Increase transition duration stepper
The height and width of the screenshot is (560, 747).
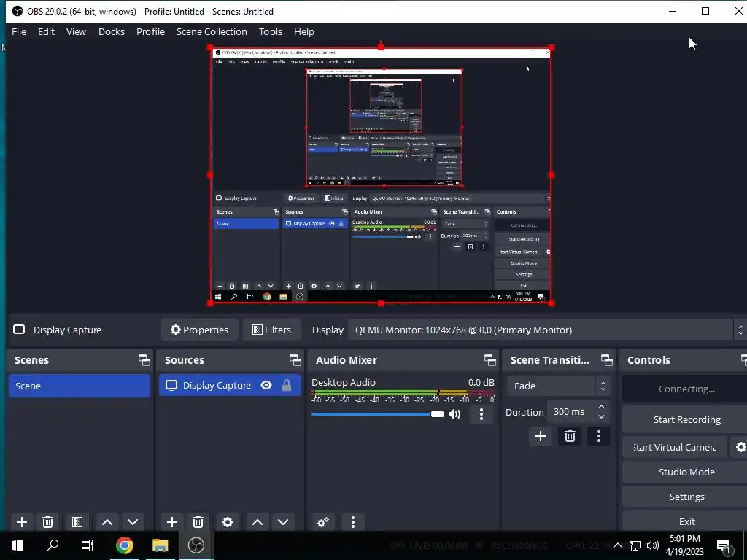(x=602, y=407)
